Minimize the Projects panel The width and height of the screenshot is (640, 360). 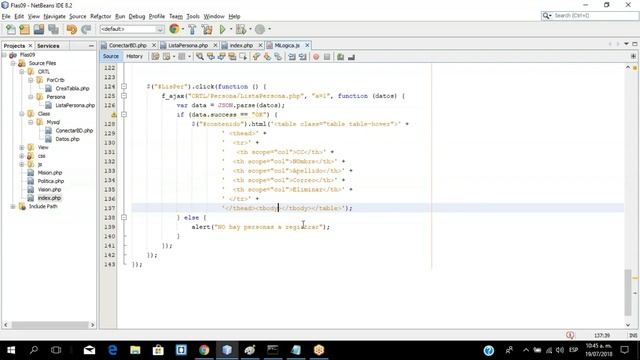(91, 46)
